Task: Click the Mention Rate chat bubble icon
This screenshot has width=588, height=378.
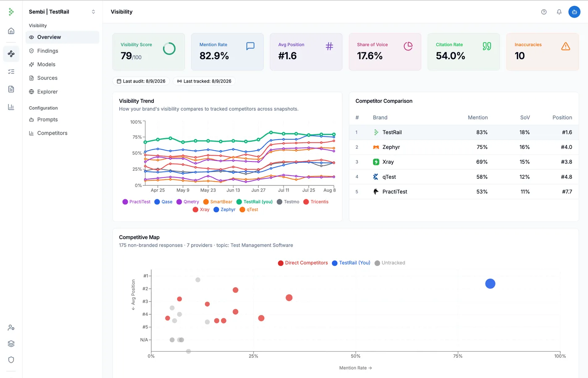Action: pos(250,46)
